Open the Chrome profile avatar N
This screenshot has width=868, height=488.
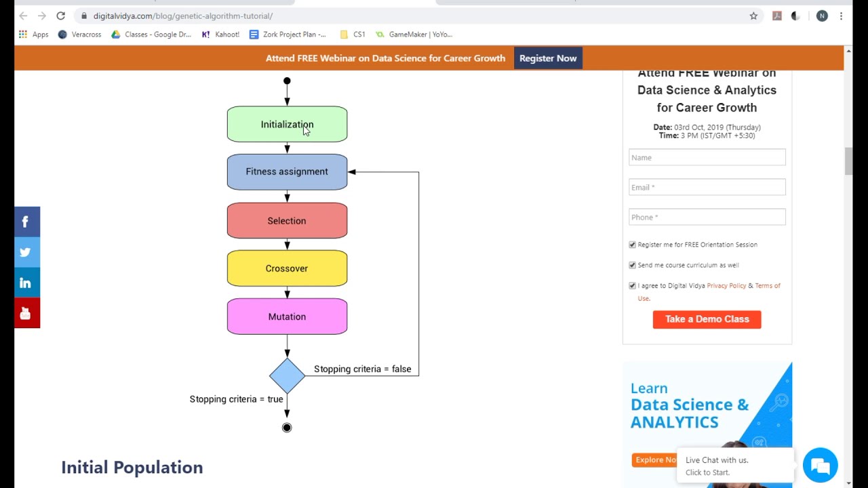click(822, 16)
